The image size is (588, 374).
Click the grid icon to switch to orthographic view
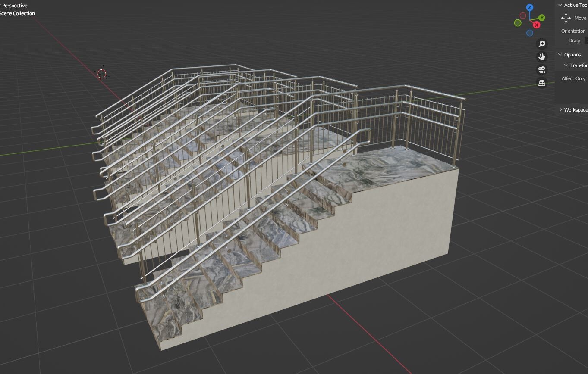click(542, 82)
